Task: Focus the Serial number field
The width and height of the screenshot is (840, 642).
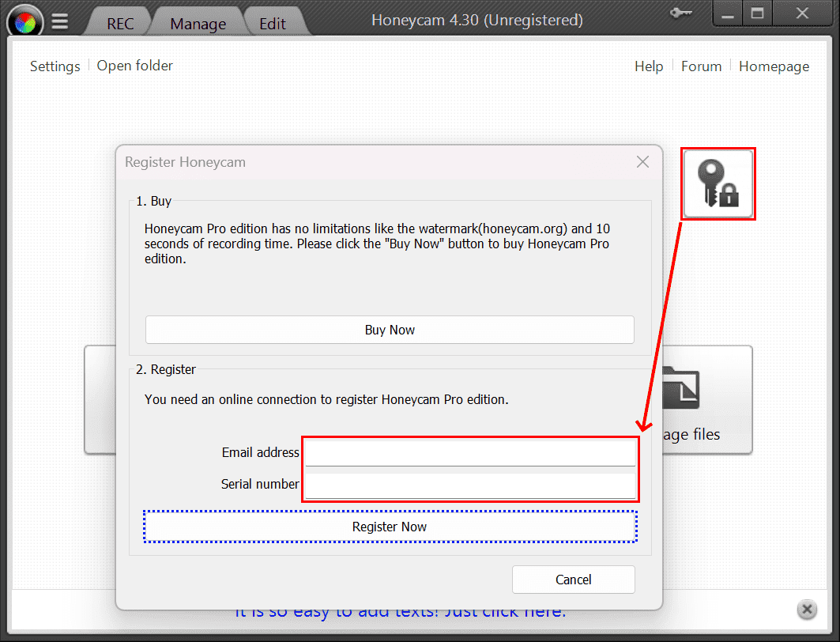Action: (x=470, y=485)
